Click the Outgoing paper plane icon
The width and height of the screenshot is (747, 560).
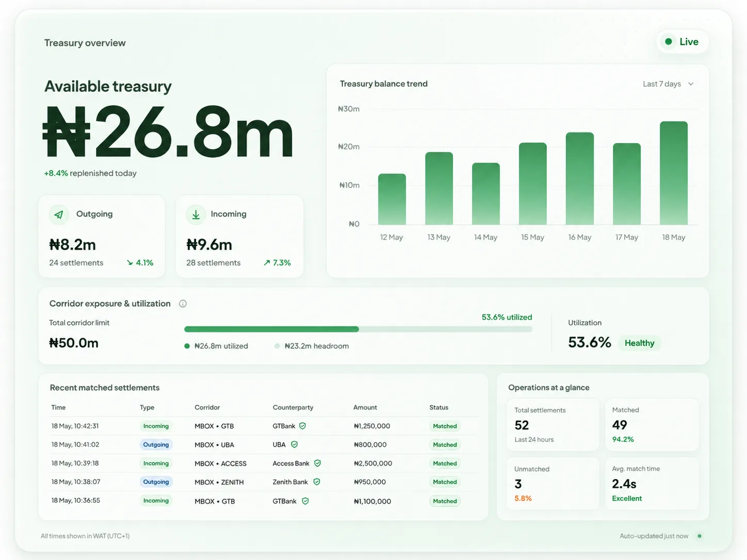coord(59,215)
